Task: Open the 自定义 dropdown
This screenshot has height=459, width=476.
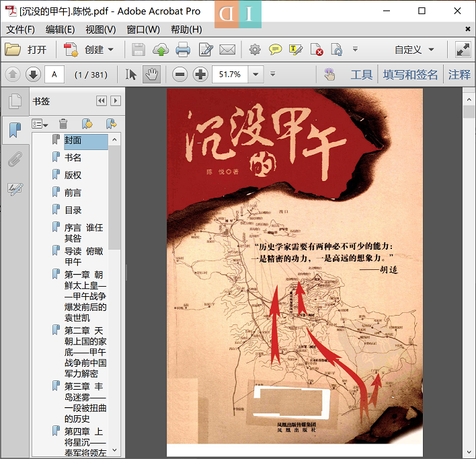Action: tap(414, 50)
